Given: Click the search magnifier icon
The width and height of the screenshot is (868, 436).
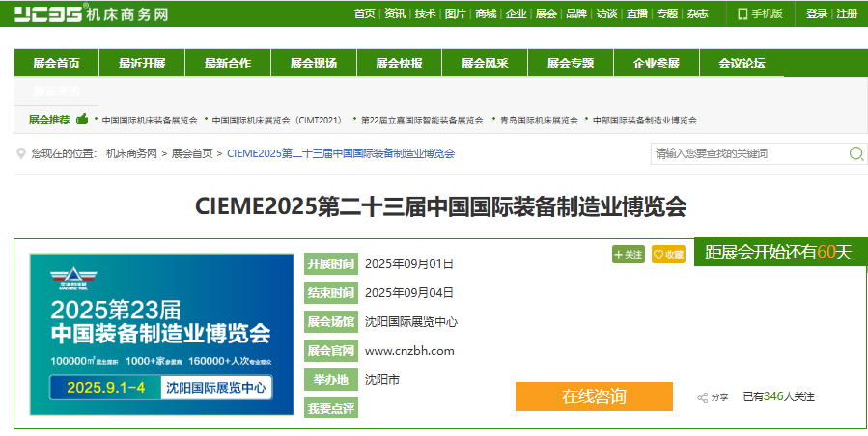Looking at the screenshot, I should pos(855,153).
